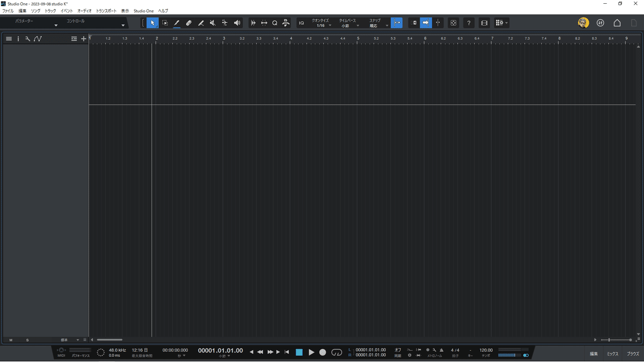Select the Arrow tool
The image size is (644, 362).
[152, 23]
